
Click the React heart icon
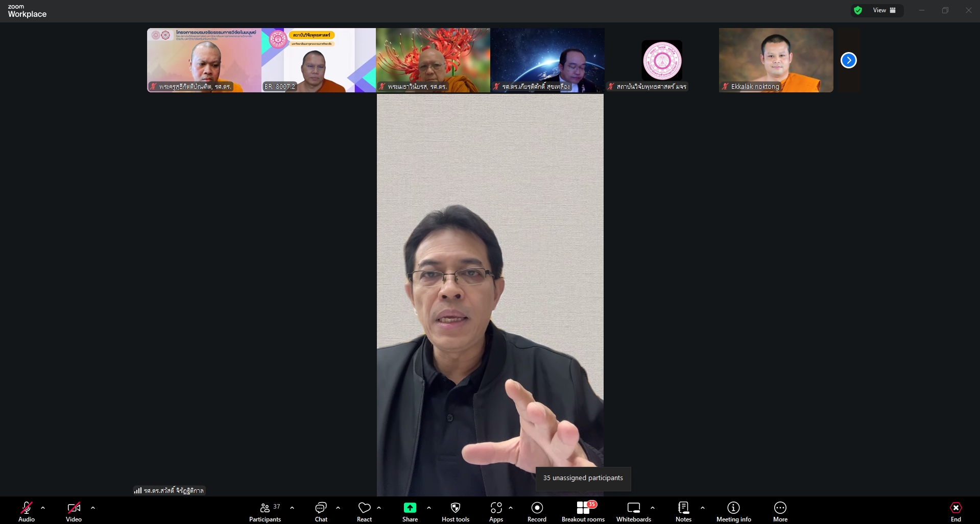coord(364,508)
